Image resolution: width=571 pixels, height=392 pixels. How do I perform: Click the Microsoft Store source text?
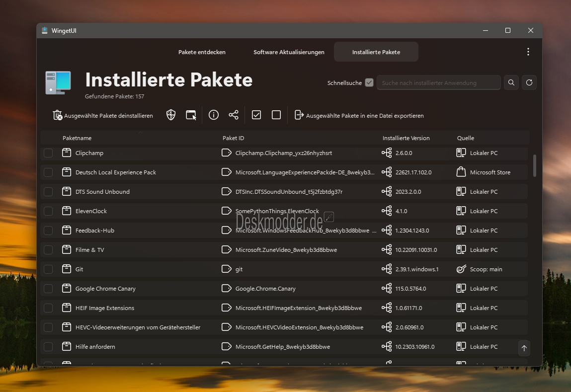[490, 172]
